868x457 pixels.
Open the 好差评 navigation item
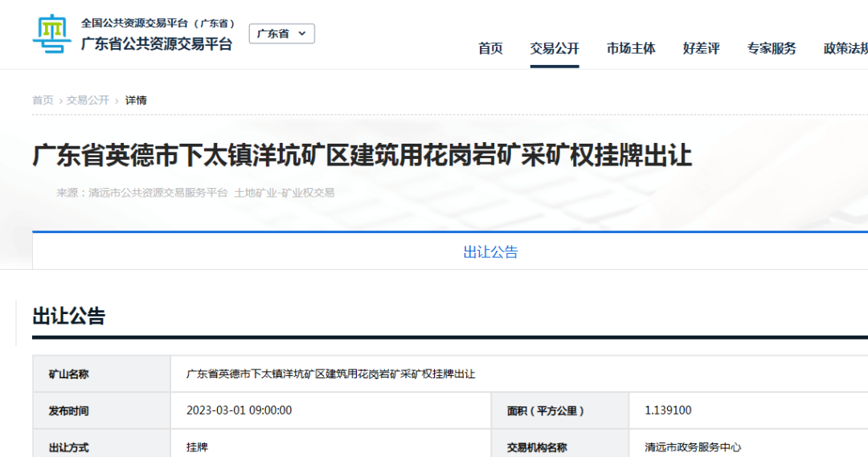pyautogui.click(x=702, y=48)
